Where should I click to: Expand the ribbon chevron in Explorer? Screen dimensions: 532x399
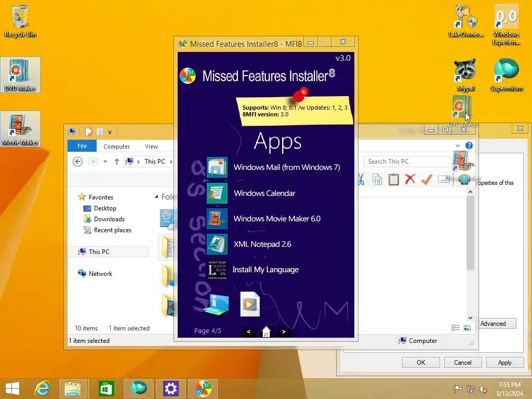(457, 145)
